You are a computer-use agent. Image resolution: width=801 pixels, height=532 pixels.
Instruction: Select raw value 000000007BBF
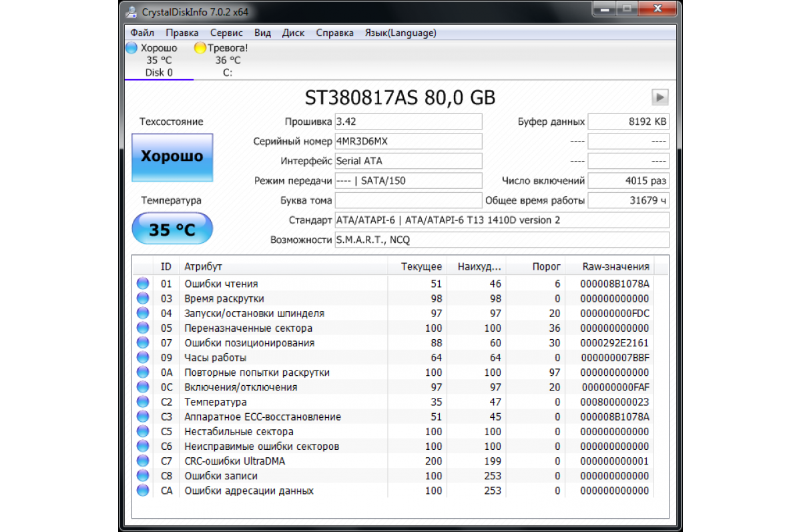click(x=615, y=358)
